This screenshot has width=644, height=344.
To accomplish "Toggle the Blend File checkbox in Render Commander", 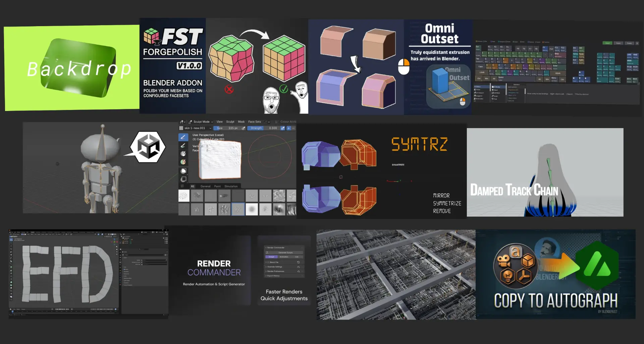I will click(x=268, y=262).
